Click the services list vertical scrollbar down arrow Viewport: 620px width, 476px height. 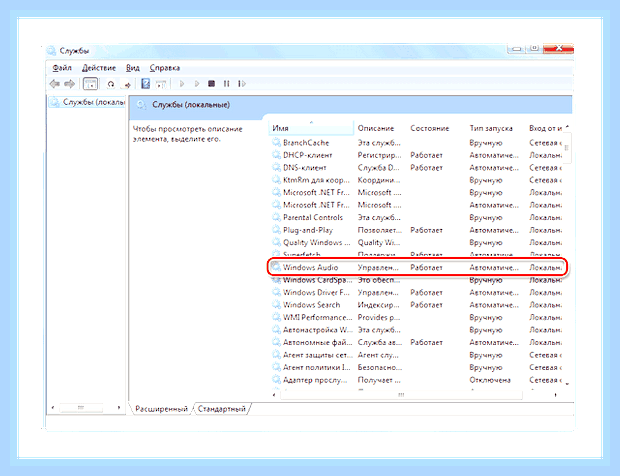click(x=567, y=383)
